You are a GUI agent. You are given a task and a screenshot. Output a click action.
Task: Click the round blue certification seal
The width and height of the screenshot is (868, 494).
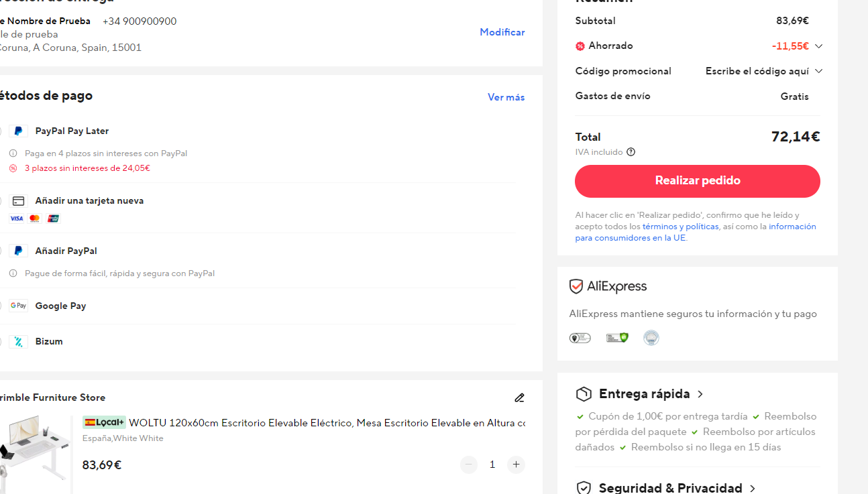pos(651,338)
